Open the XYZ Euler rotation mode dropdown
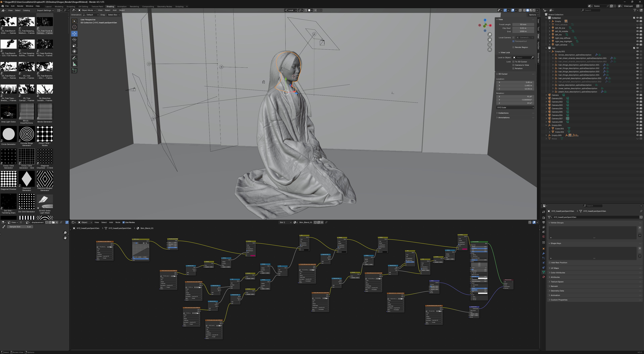644x354 pixels. [x=515, y=108]
